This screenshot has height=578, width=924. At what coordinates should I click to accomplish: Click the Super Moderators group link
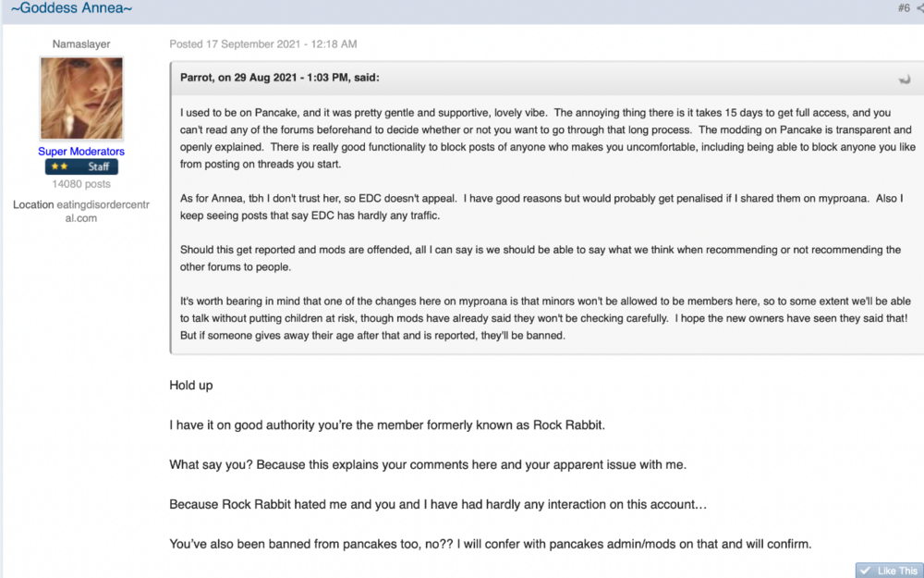(81, 152)
